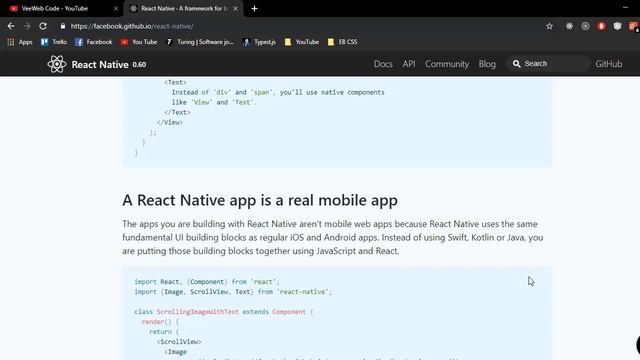This screenshot has width=640, height=360.
Task: Click the paragraph mentioning Swift, Kotlin or Java
Action: 333,238
